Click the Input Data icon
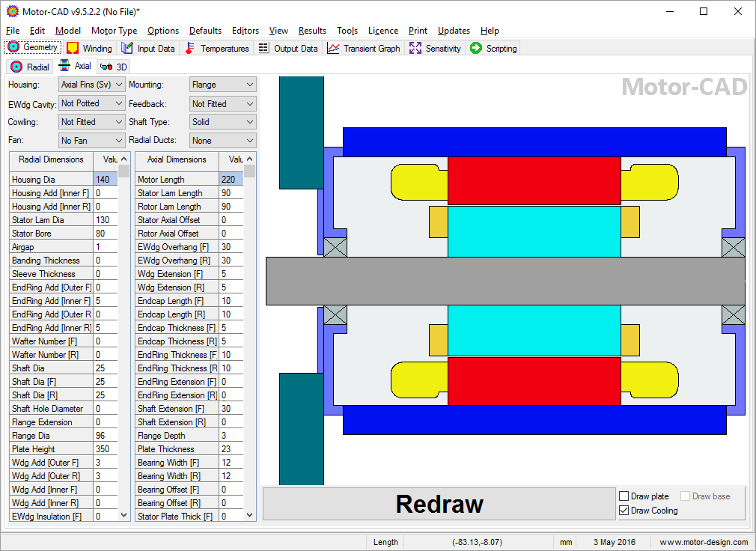This screenshot has width=756, height=551. click(x=126, y=48)
